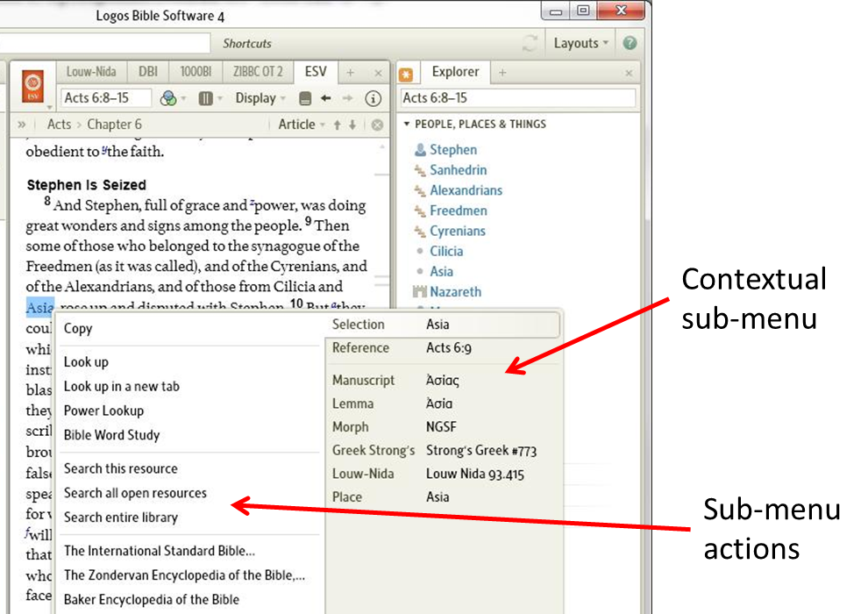The image size is (868, 614).
Task: Switch to the Louw-Nida tab
Action: point(91,72)
